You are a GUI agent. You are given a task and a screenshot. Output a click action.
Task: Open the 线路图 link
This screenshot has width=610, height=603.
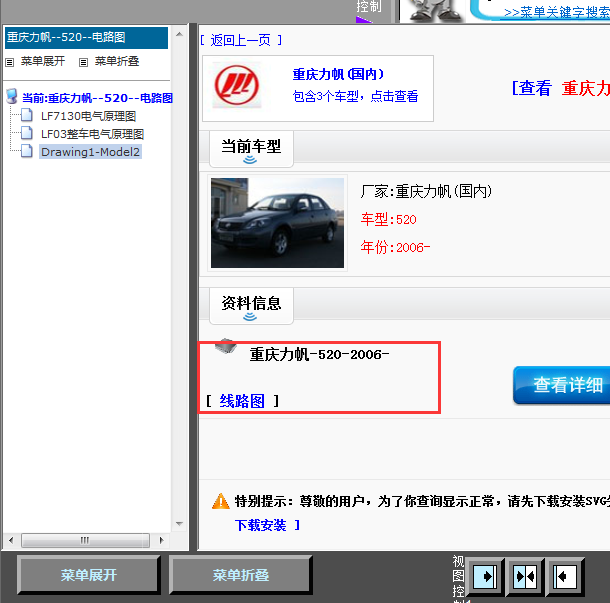point(242,401)
